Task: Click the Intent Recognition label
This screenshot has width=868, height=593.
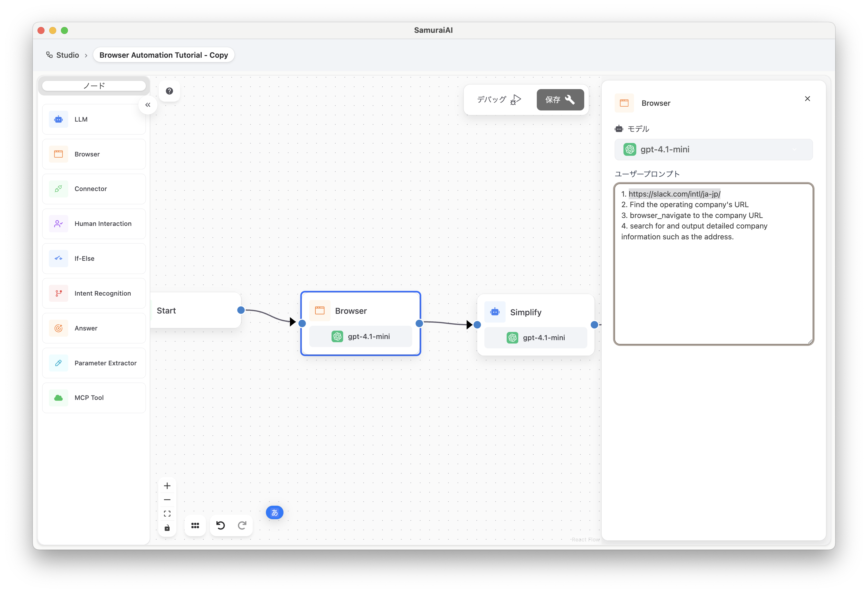Action: pyautogui.click(x=103, y=293)
